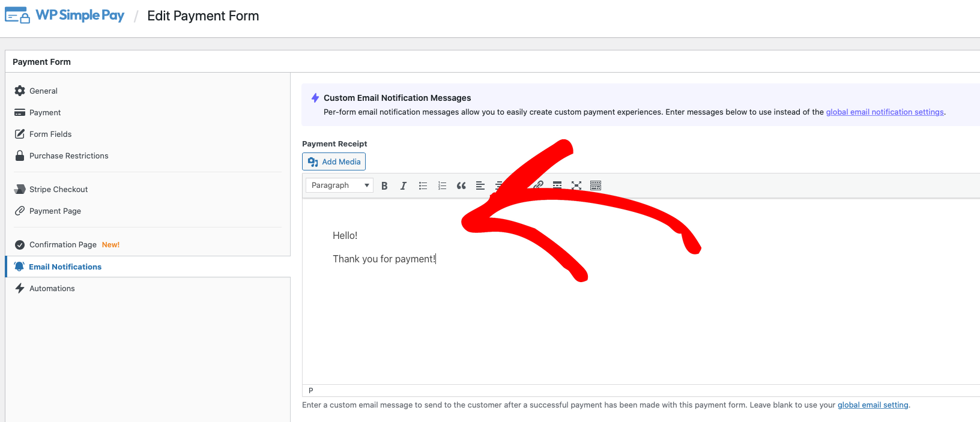This screenshot has width=980, height=422.
Task: Follow the global email setting link
Action: [873, 405]
